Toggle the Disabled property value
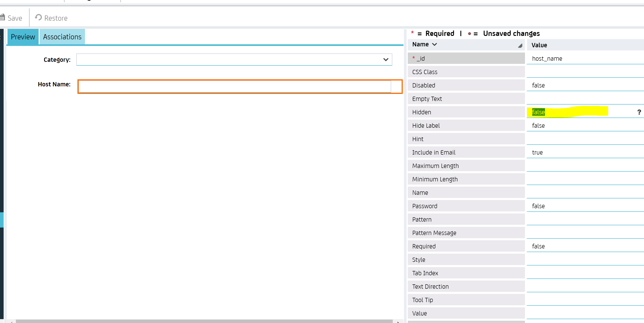The width and height of the screenshot is (644, 323). [x=539, y=85]
